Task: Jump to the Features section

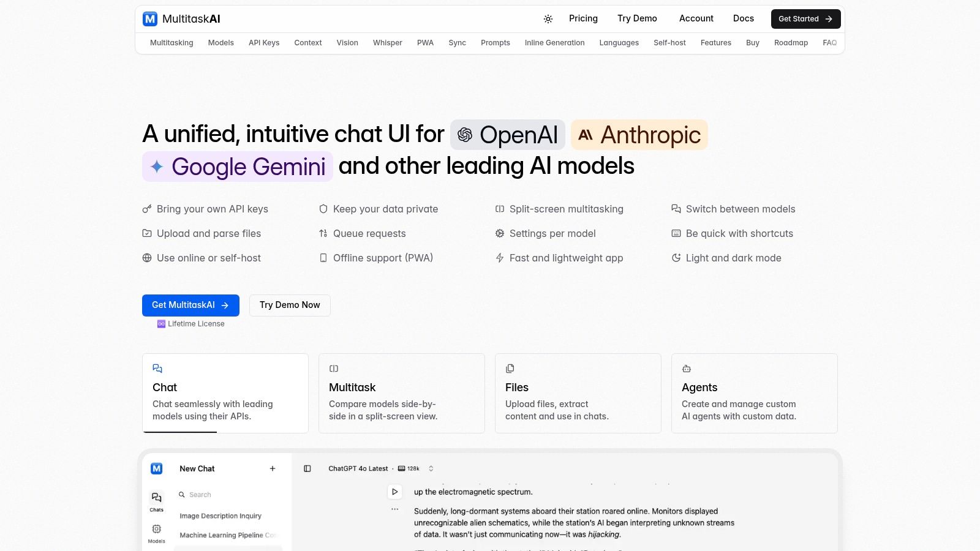Action: point(716,43)
